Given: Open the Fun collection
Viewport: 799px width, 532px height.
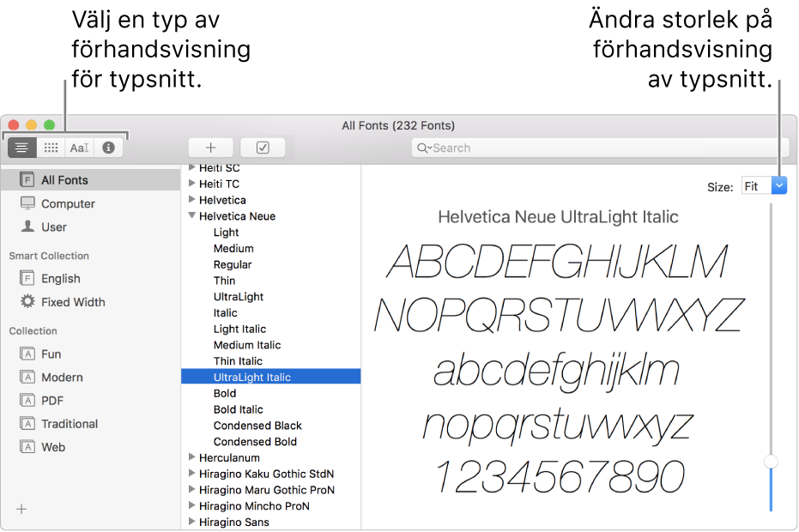Looking at the screenshot, I should 51,354.
